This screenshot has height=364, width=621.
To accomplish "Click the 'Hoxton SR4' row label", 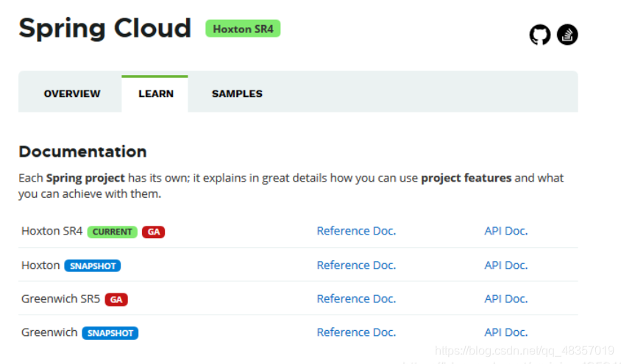I will click(52, 231).
